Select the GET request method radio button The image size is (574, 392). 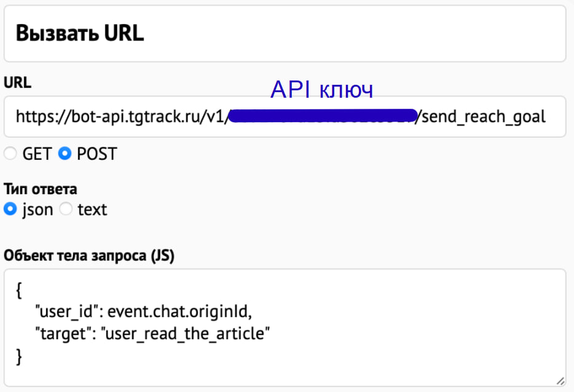tap(10, 154)
